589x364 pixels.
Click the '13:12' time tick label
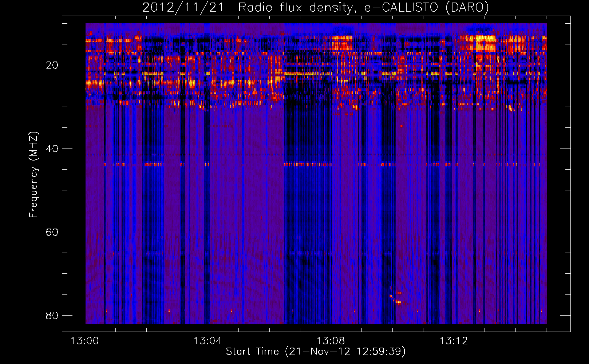coord(454,341)
